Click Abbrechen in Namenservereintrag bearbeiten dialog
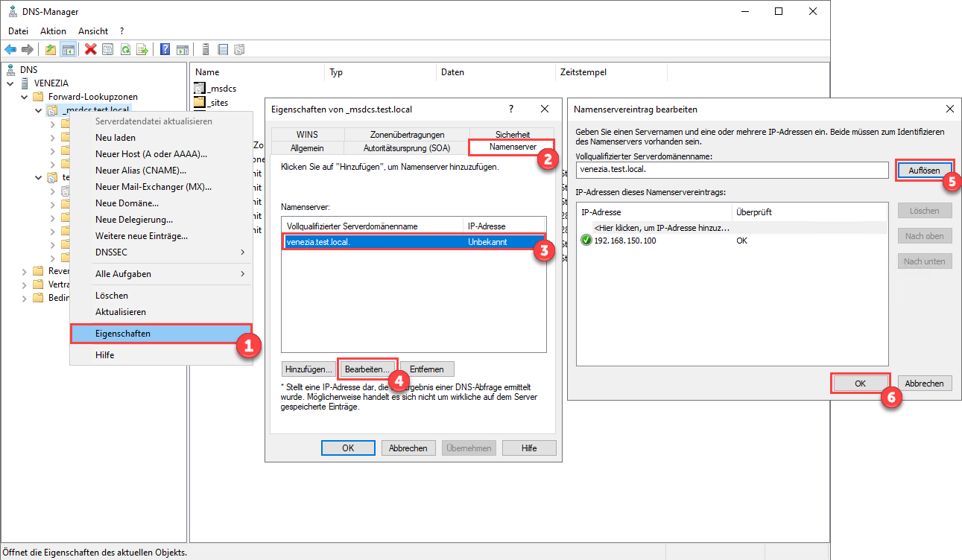 [x=925, y=384]
